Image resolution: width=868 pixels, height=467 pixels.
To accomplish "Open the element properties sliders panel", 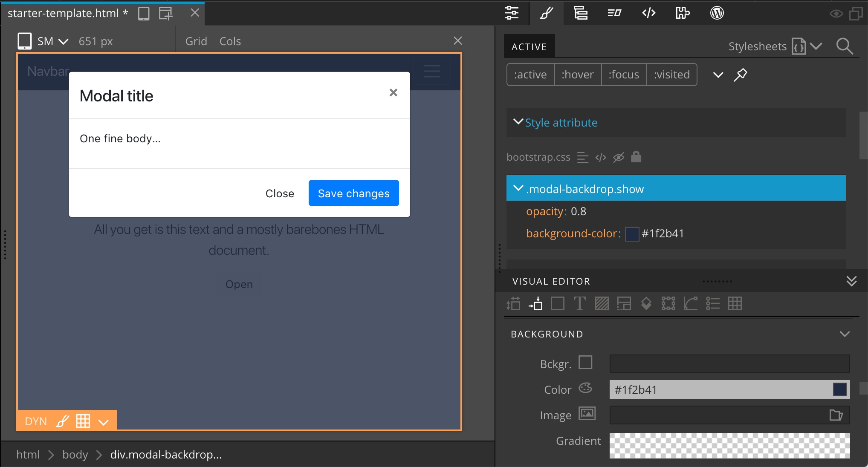I will pyautogui.click(x=511, y=13).
